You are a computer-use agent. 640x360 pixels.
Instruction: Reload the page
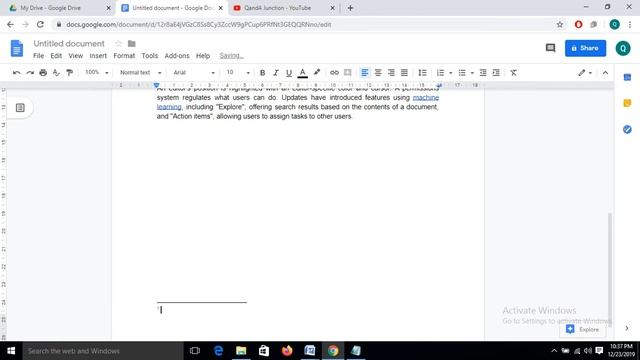click(x=40, y=24)
